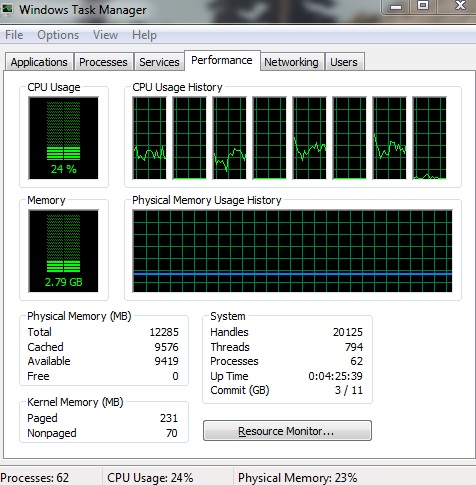Click the Handles value 20125

point(348,332)
